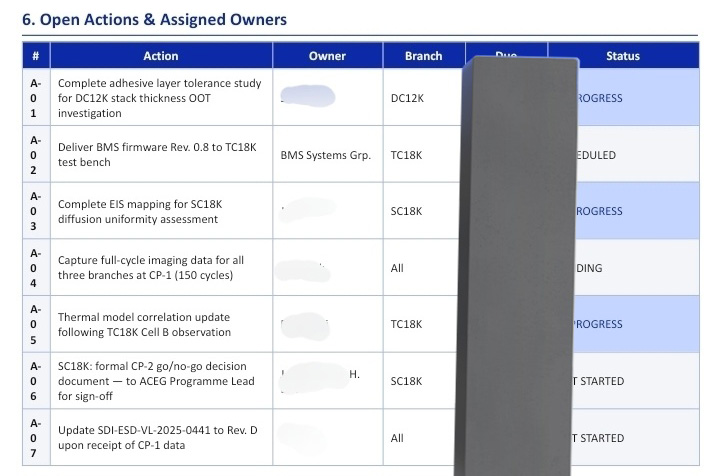Select the thermal model correlation update action
The image size is (720, 476).
[x=144, y=324]
